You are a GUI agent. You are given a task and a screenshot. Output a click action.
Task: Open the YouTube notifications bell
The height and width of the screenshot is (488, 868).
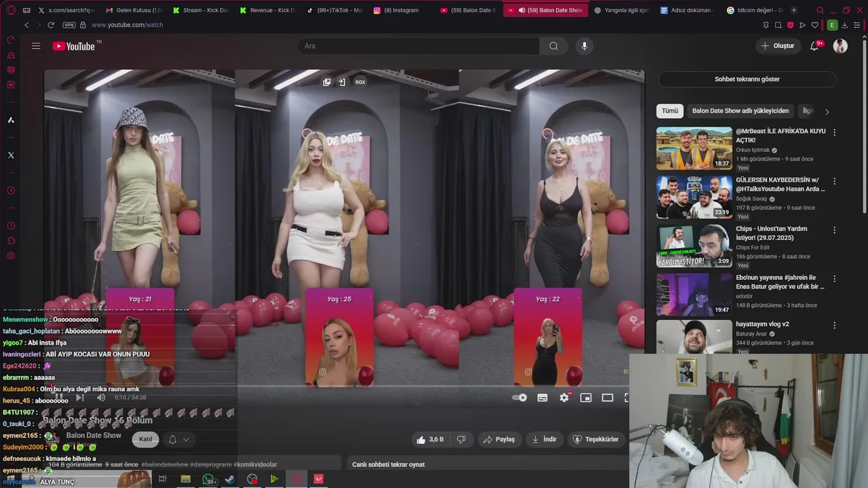816,46
